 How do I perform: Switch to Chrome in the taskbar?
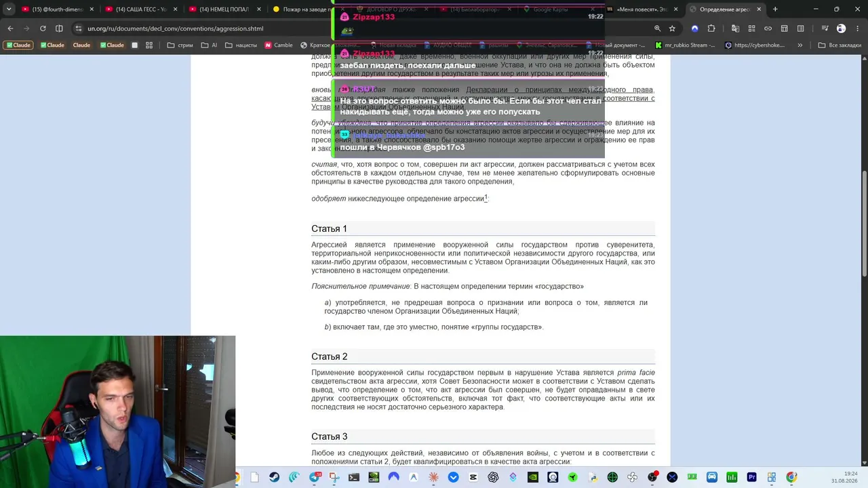(x=791, y=477)
